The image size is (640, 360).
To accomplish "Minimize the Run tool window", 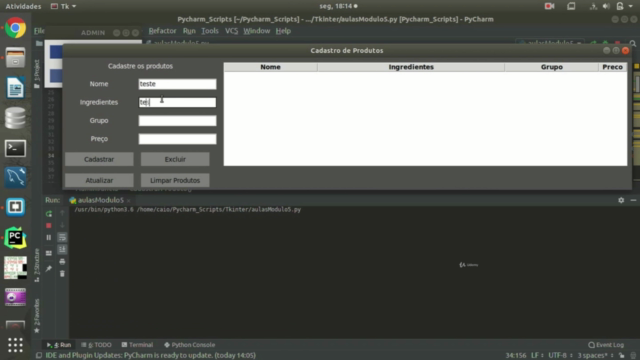I will coord(633,200).
